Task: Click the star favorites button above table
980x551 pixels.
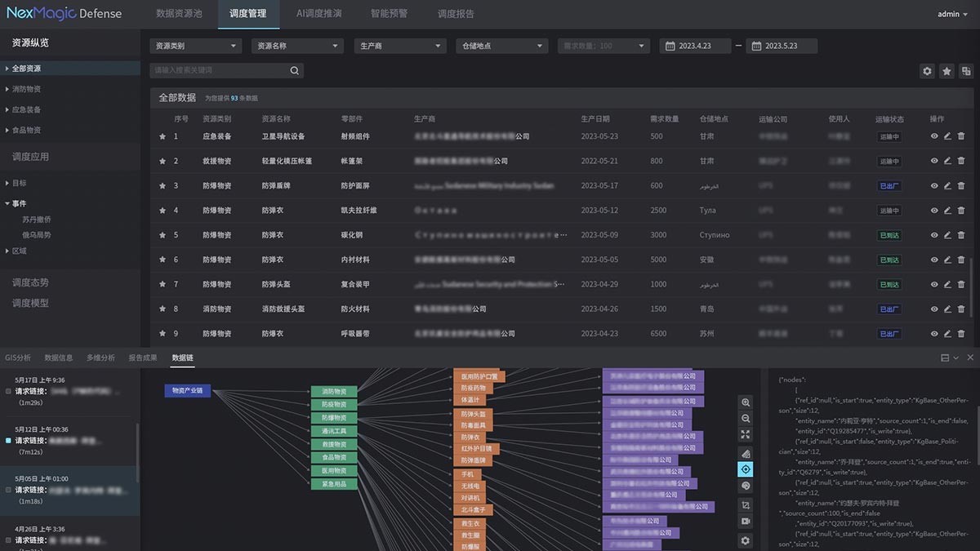Action: 947,71
